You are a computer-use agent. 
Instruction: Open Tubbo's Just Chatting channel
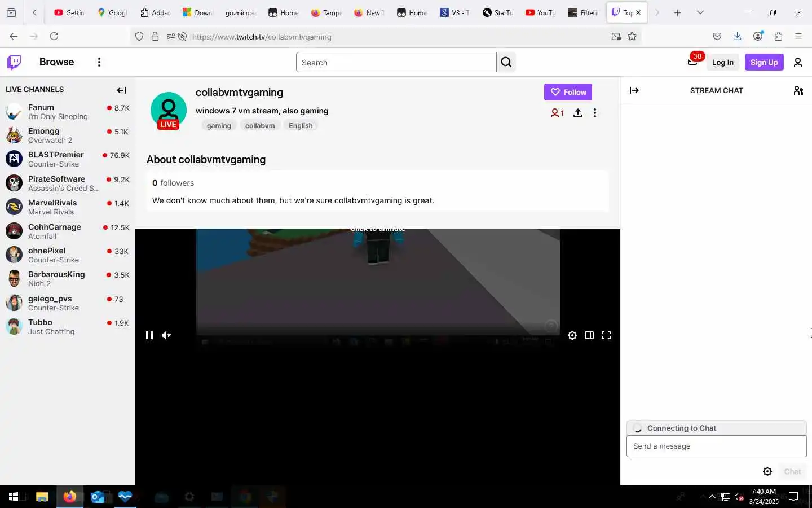click(68, 327)
